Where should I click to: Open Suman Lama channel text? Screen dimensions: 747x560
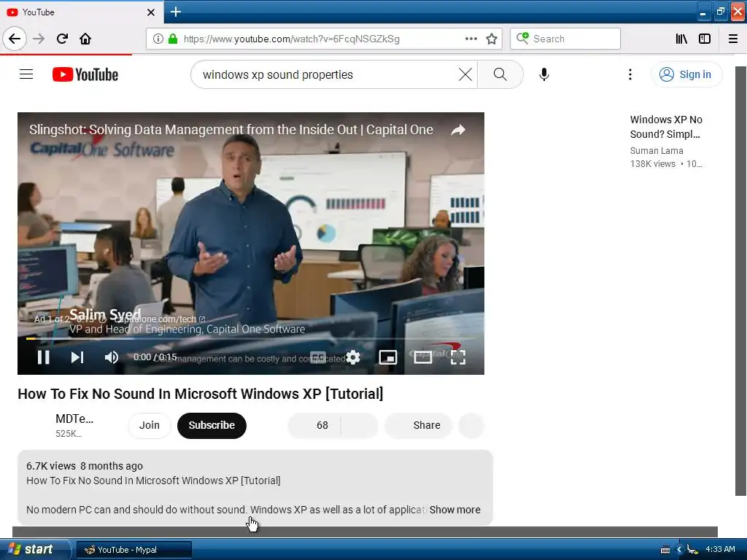[657, 150]
